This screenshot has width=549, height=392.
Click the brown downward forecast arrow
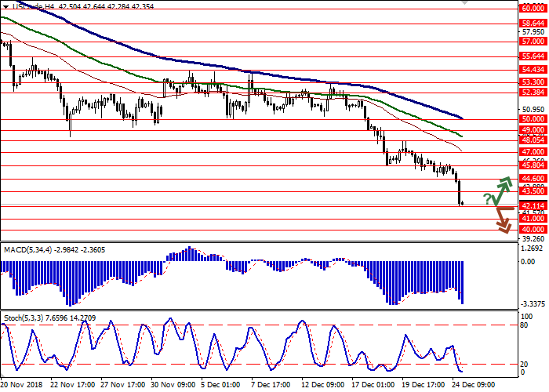pyautogui.click(x=503, y=220)
